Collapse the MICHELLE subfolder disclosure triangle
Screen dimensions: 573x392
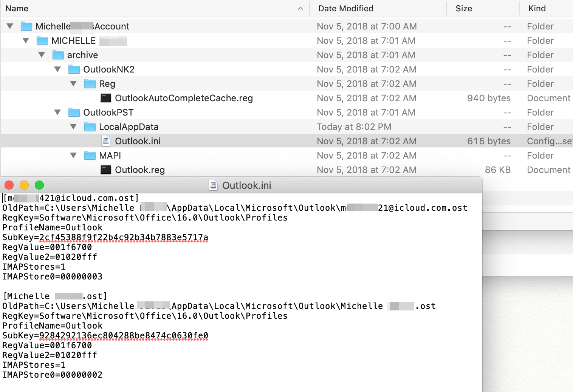point(26,40)
